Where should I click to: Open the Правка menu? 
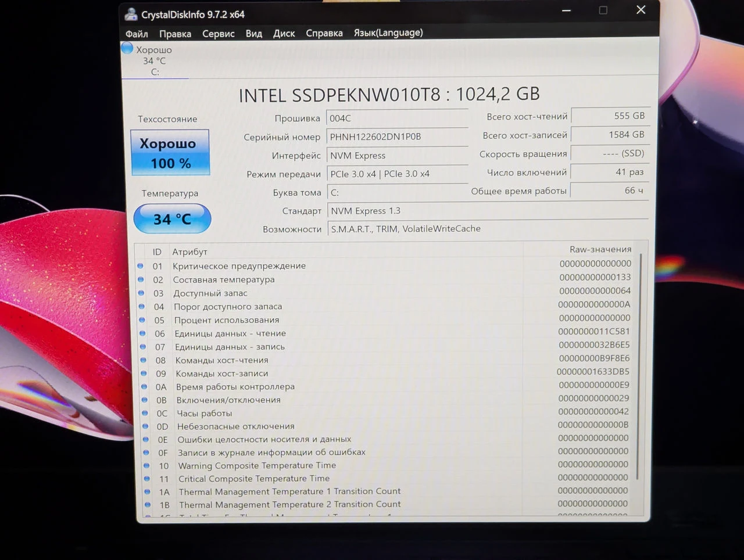click(175, 34)
